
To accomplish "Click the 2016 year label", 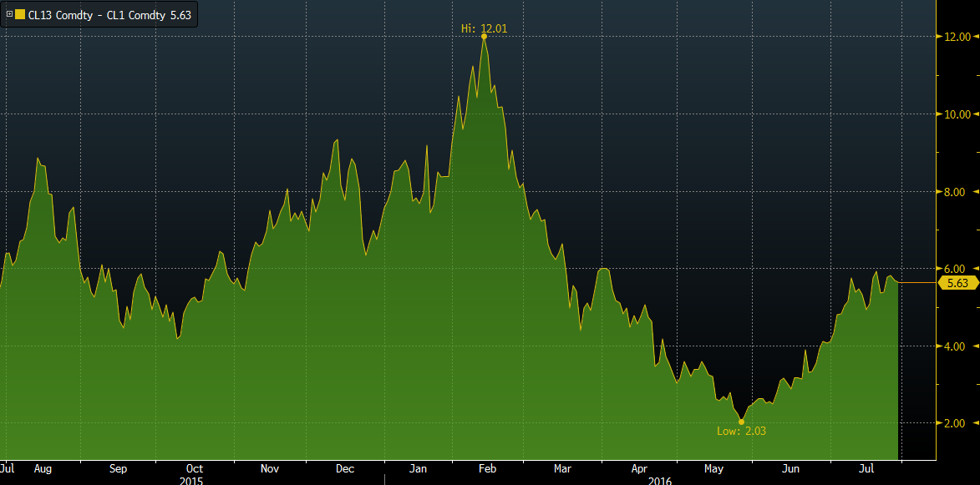I will click(x=660, y=480).
